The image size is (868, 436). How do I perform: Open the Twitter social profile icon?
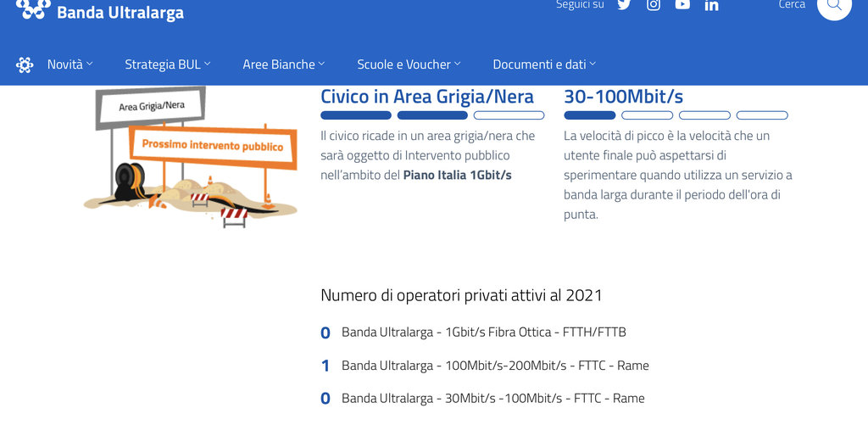tap(624, 5)
